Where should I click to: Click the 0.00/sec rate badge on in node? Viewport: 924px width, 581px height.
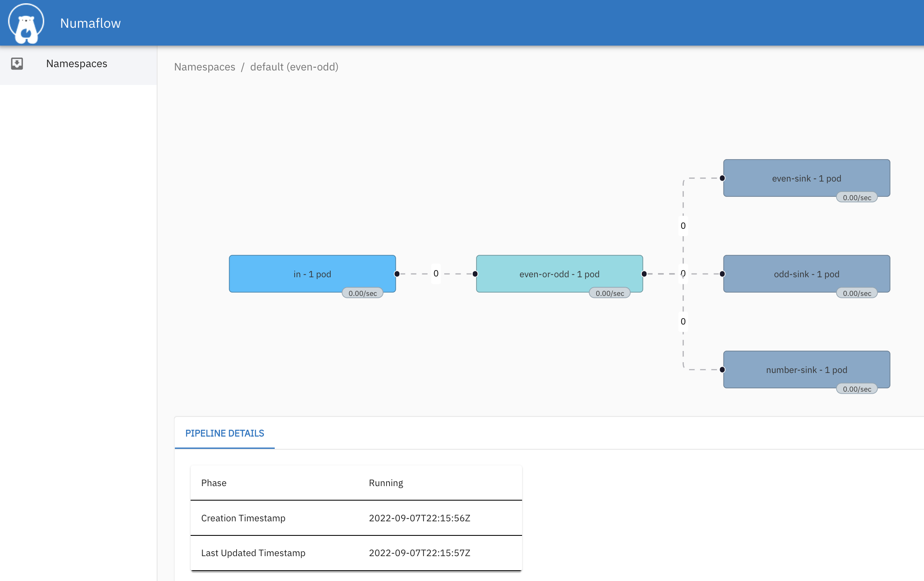tap(363, 293)
